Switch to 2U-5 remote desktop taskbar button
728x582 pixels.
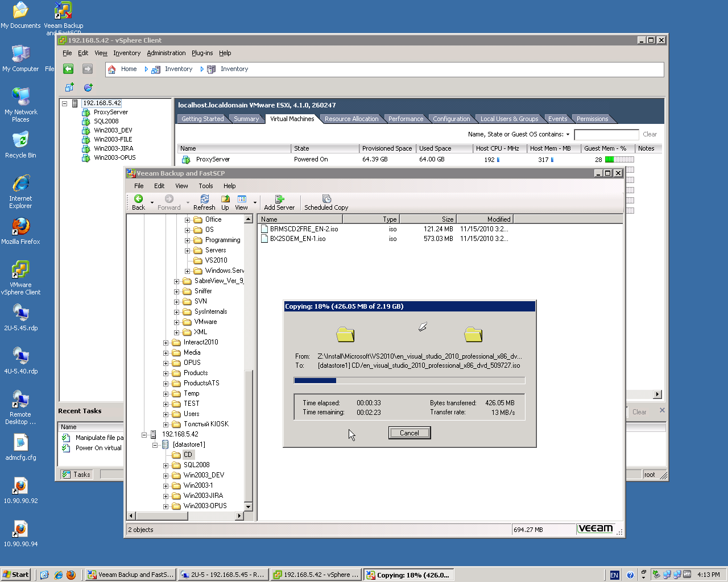tap(223, 575)
